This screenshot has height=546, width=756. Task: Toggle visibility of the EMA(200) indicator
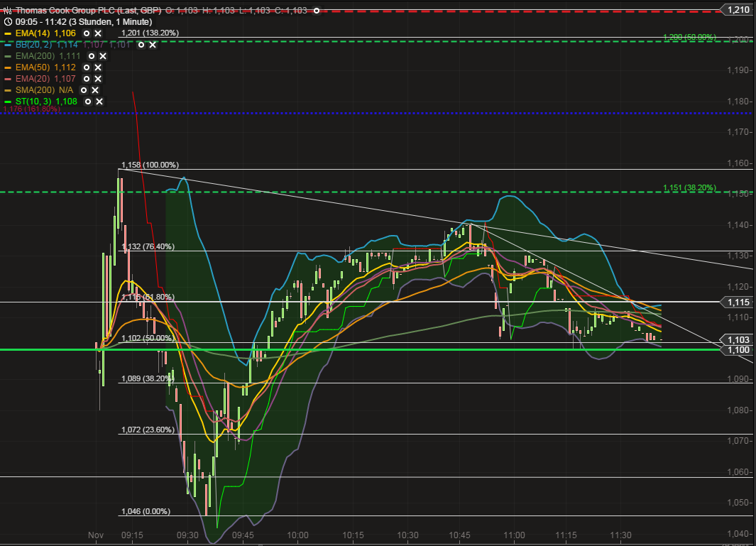tap(92, 56)
